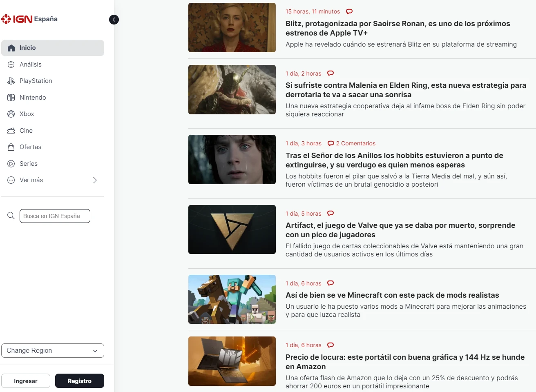Open comments bubble on Minecraft article

(x=331, y=283)
